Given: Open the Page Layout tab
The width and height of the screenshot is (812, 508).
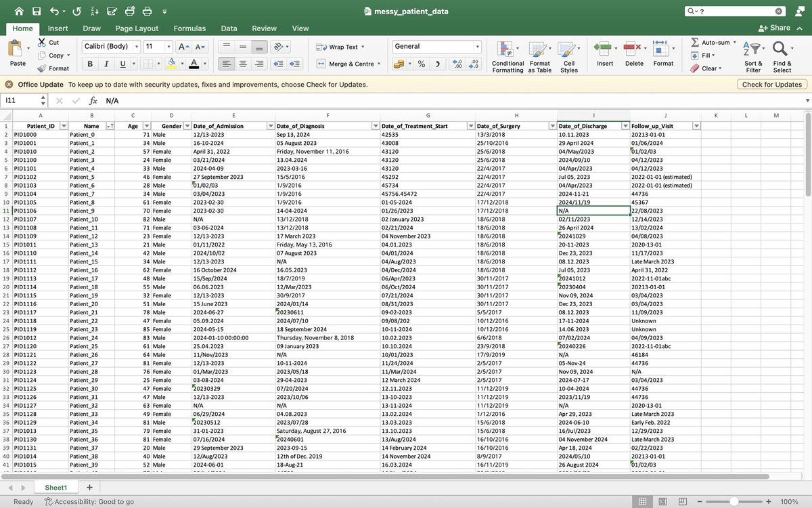Looking at the screenshot, I should 137,28.
